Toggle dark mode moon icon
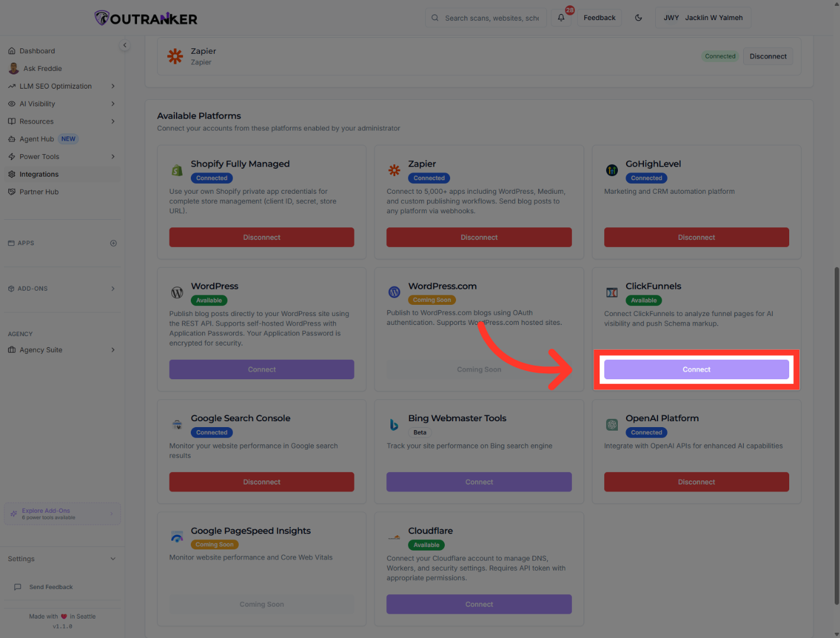Image resolution: width=840 pixels, height=638 pixels. point(639,18)
